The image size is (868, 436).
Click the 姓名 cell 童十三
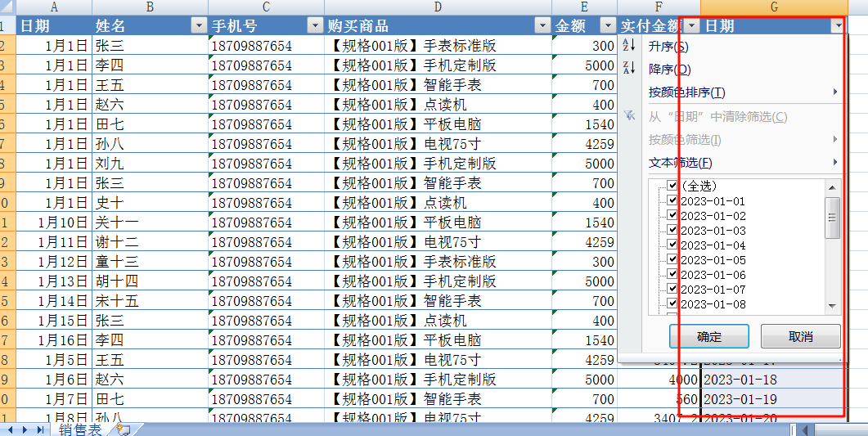pyautogui.click(x=150, y=262)
